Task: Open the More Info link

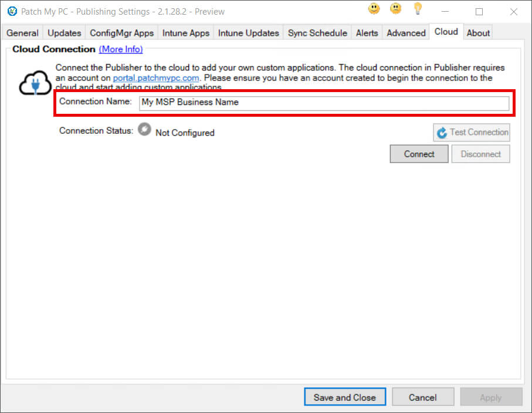Action: point(121,49)
